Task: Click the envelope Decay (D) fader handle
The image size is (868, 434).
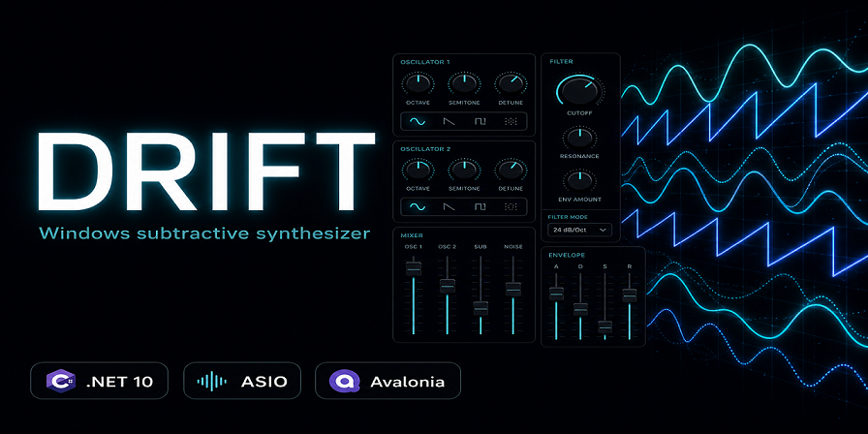Action: (x=580, y=309)
